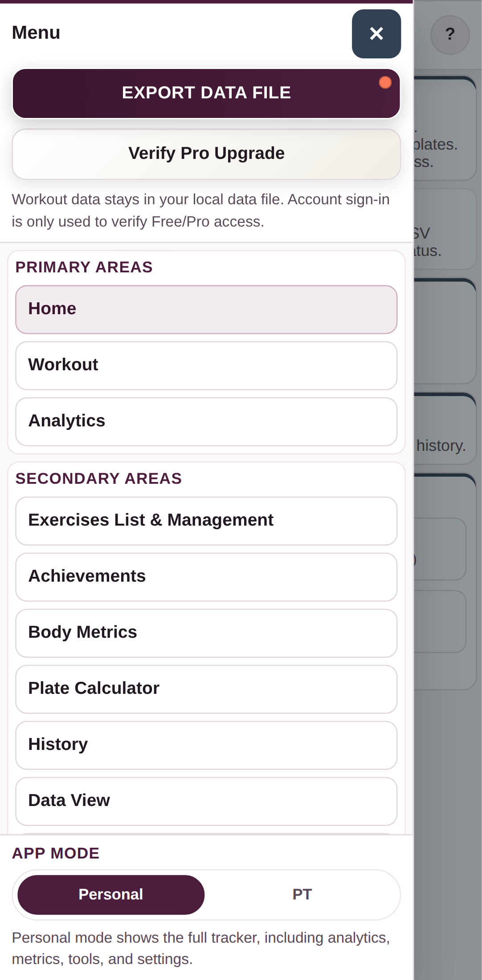Image resolution: width=482 pixels, height=980 pixels.
Task: Launch the Plate Calculator
Action: tap(206, 689)
